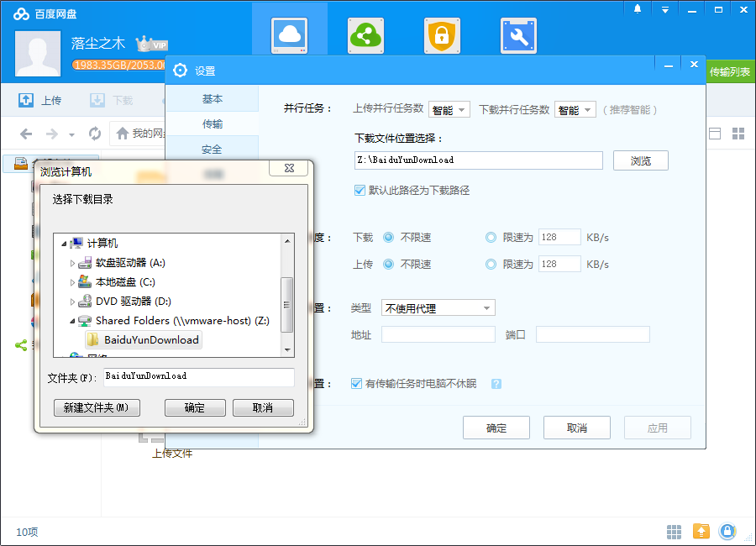
Task: Open the shield lock safe icon
Action: [442, 35]
